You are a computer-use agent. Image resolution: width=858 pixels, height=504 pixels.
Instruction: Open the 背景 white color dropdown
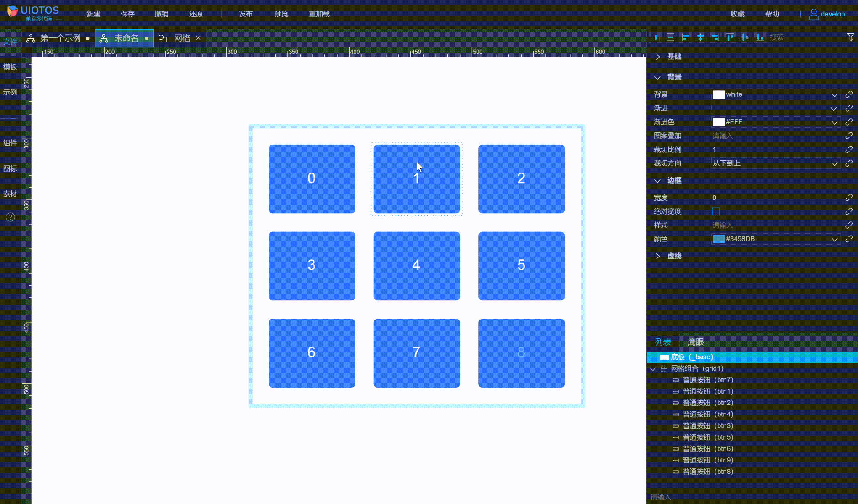click(776, 94)
